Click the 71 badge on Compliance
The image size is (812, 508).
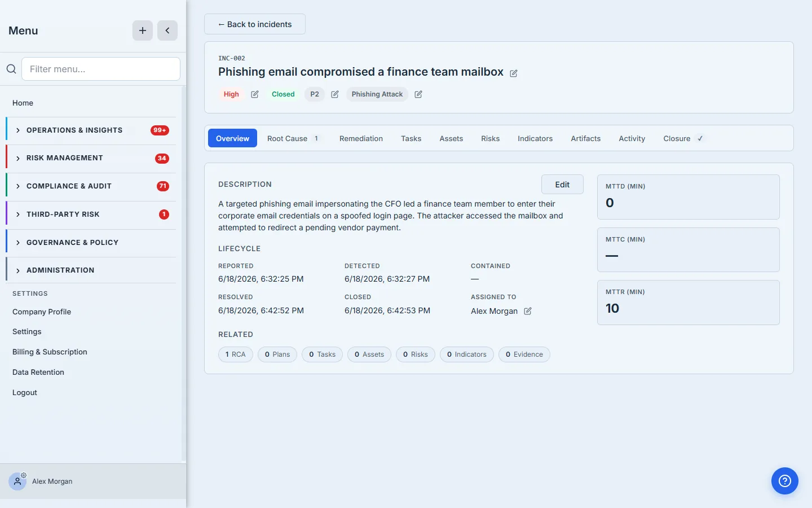[x=163, y=186]
